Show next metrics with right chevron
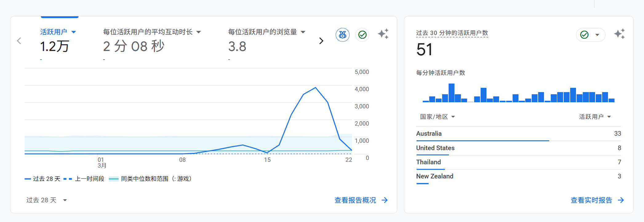Viewport: 644px width, 222px height. click(321, 41)
